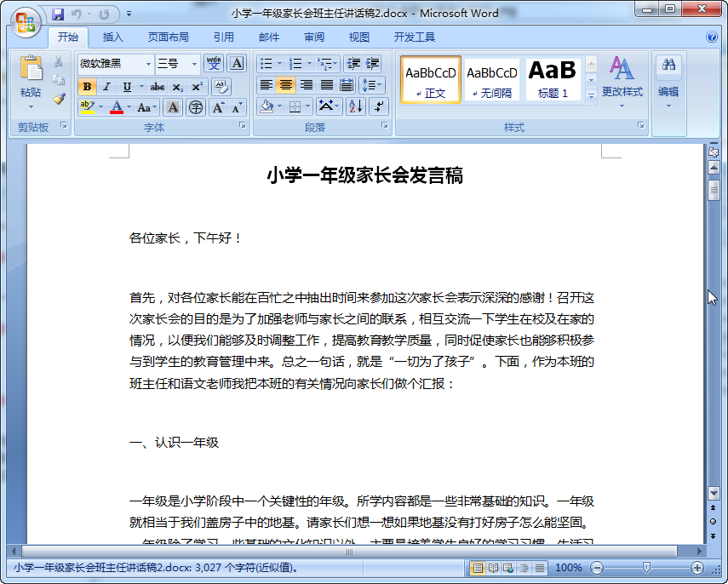The height and width of the screenshot is (584, 728).
Task: Apply subscript formatting
Action: point(177,86)
